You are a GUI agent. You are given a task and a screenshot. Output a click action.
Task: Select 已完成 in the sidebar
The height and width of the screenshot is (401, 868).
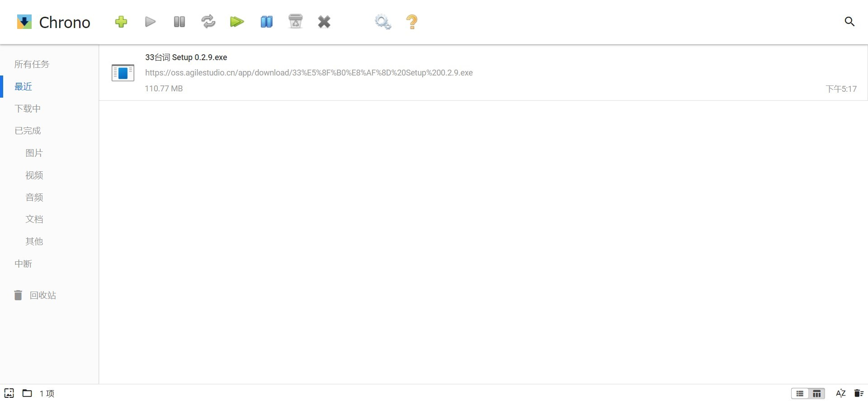point(28,131)
